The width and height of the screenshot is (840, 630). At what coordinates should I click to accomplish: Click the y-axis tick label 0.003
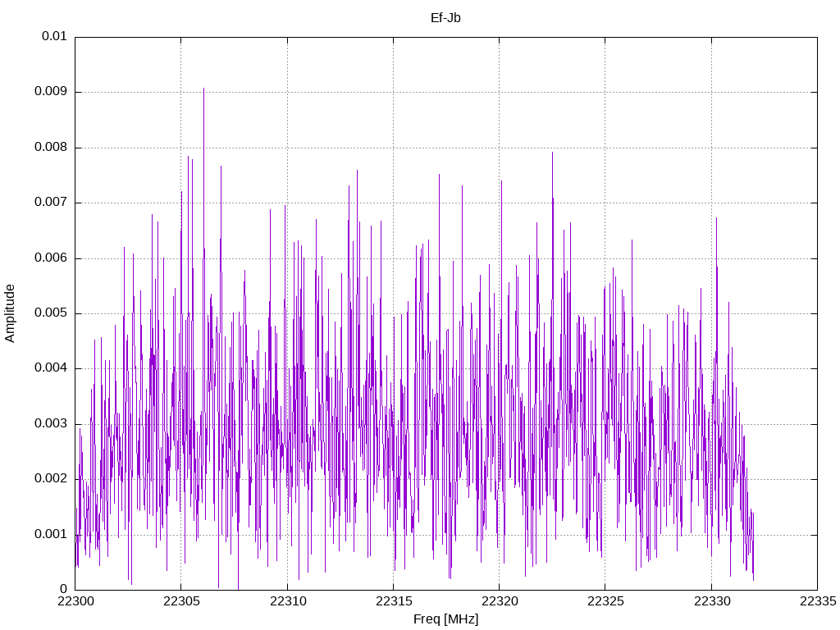point(51,424)
